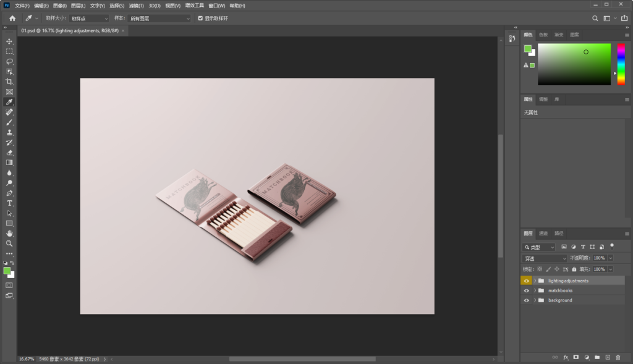Open the search icon in options bar
This screenshot has height=364, width=633.
tap(595, 18)
